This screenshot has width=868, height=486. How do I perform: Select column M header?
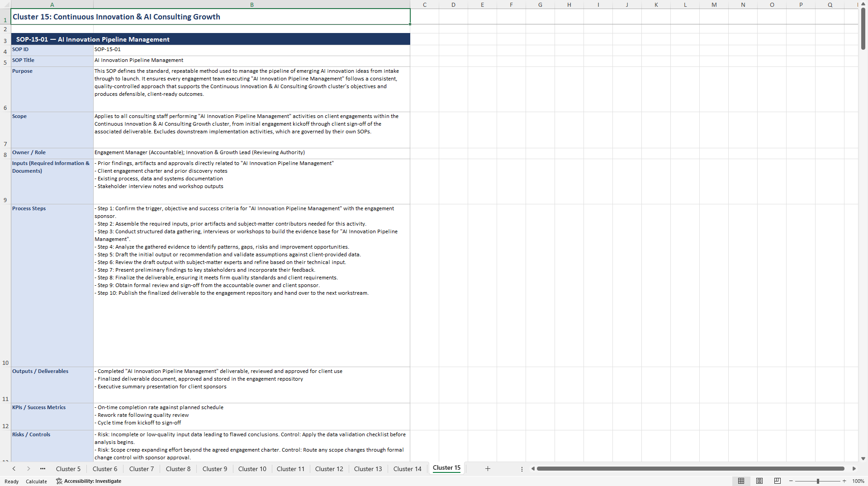click(x=714, y=5)
